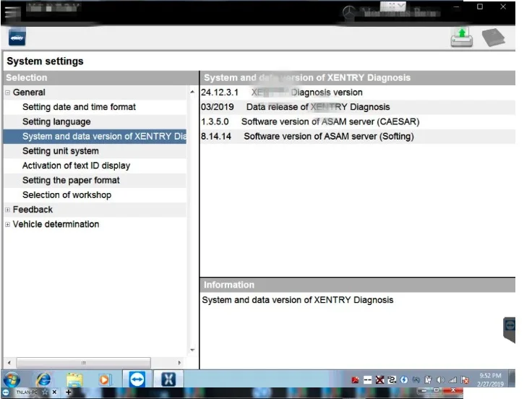Click the print/export icon with green arrow
This screenshot has height=399, width=532.
click(x=461, y=38)
